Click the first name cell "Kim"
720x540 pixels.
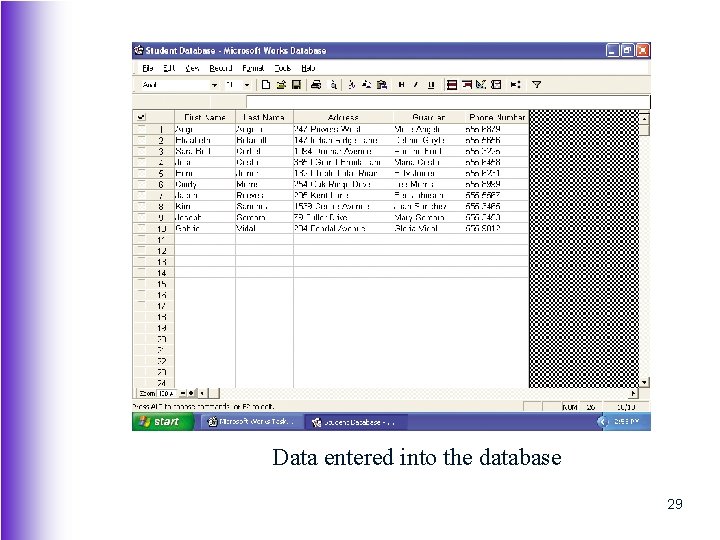click(205, 206)
